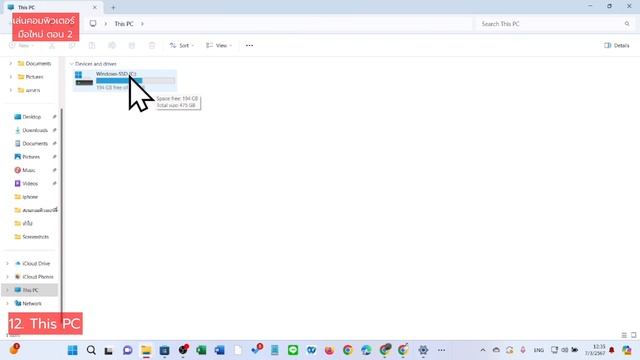
Task: Open the New dropdown in the toolbar
Action: point(22,46)
